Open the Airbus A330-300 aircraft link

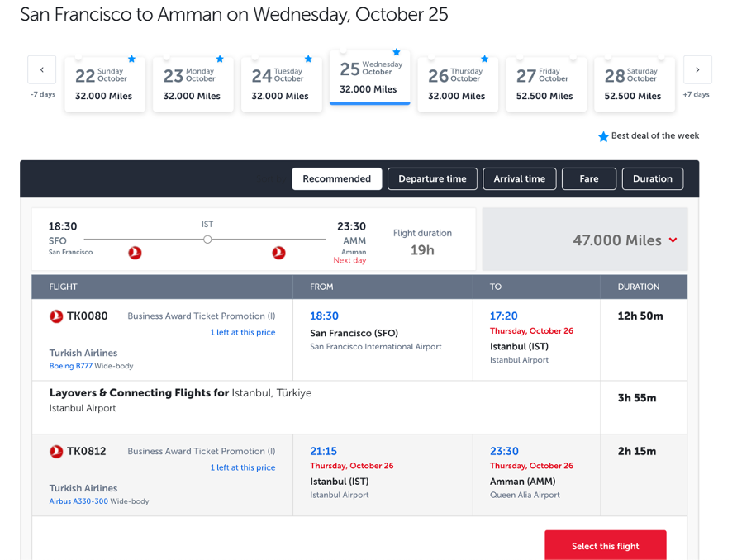pyautogui.click(x=78, y=501)
